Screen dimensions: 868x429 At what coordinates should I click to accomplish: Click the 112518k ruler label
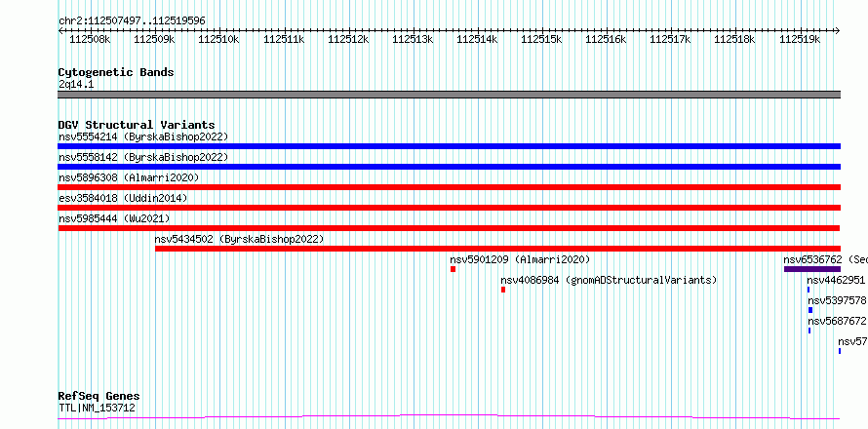coord(734,39)
